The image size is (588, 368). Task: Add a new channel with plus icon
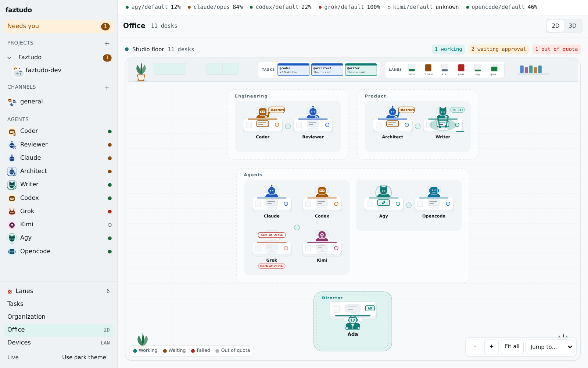[x=107, y=88]
